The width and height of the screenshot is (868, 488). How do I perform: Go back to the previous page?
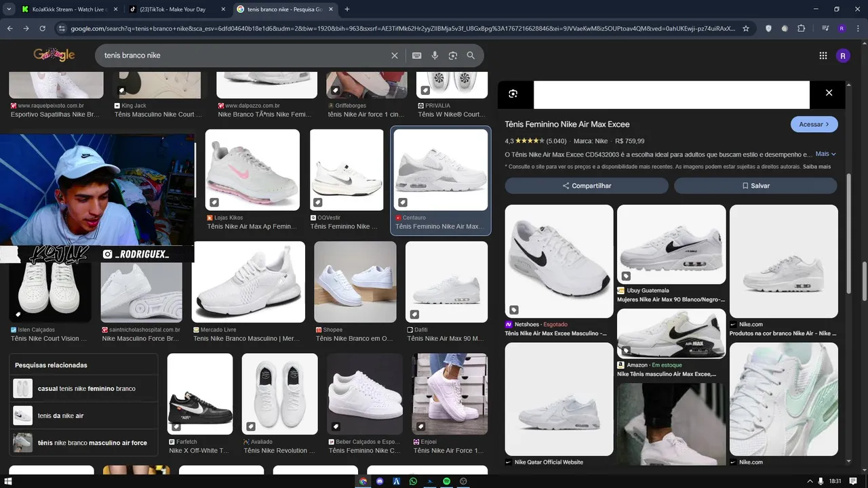pos(9,28)
